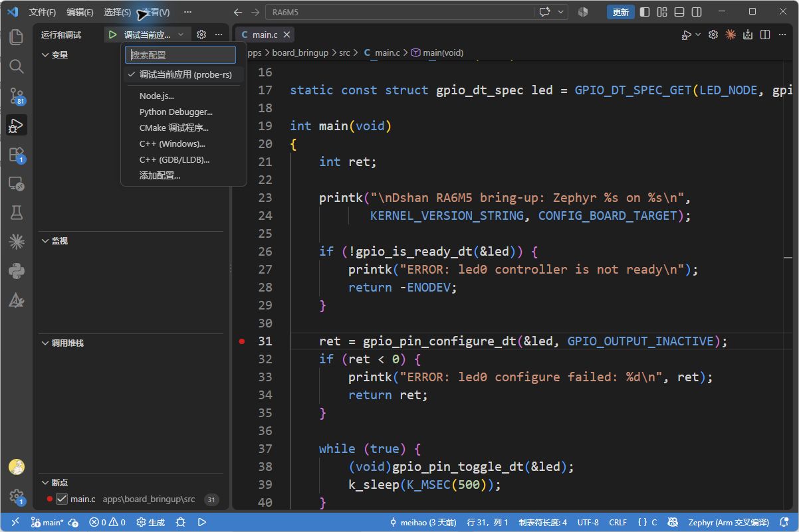Open the Python icon in the activity bar

(x=16, y=271)
